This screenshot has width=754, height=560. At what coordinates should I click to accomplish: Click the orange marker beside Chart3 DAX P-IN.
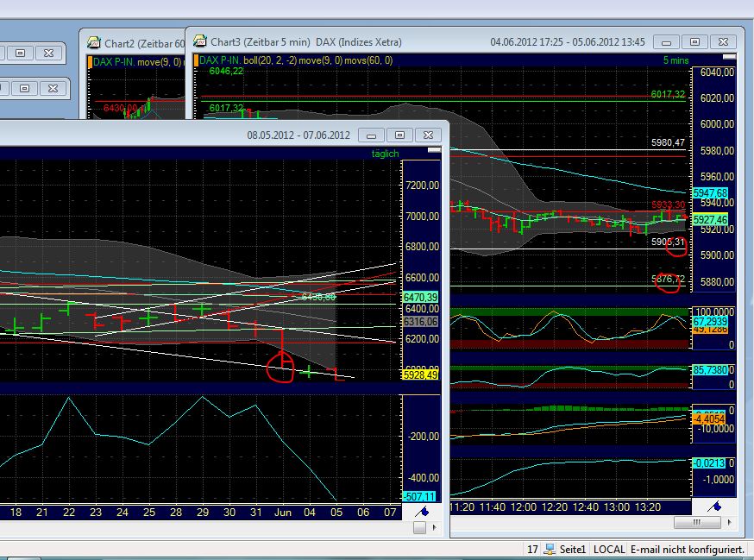196,60
